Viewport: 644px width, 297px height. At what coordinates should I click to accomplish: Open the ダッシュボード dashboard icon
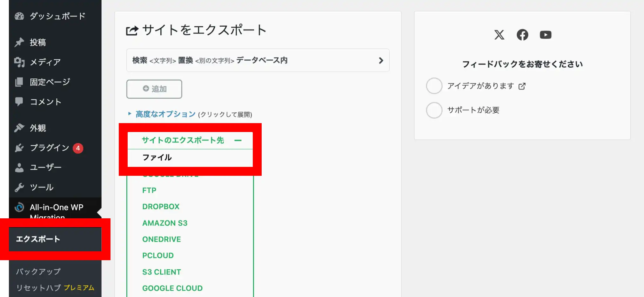click(x=20, y=16)
